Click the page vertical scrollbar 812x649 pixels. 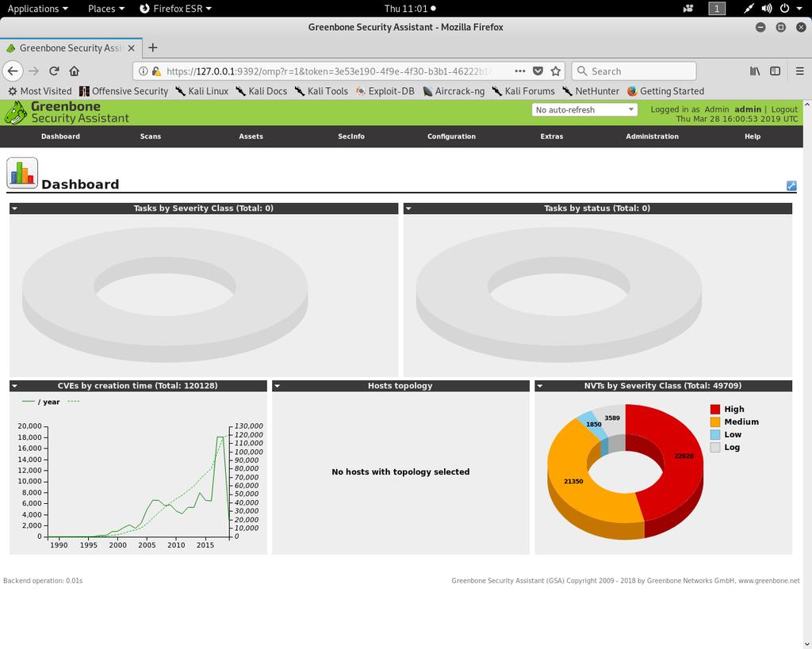tap(807, 374)
